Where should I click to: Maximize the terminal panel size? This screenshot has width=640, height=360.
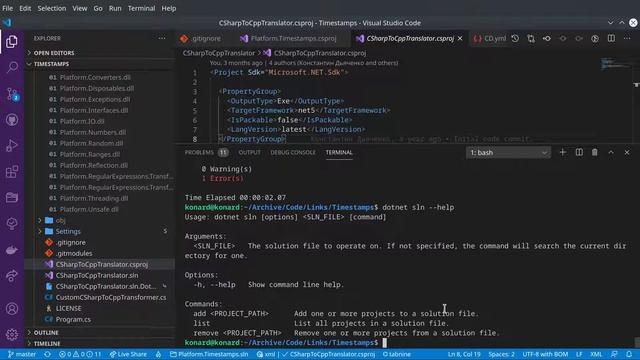[x=611, y=152]
